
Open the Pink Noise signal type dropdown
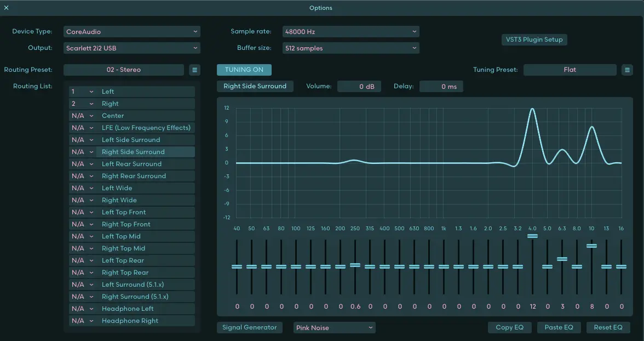click(334, 328)
